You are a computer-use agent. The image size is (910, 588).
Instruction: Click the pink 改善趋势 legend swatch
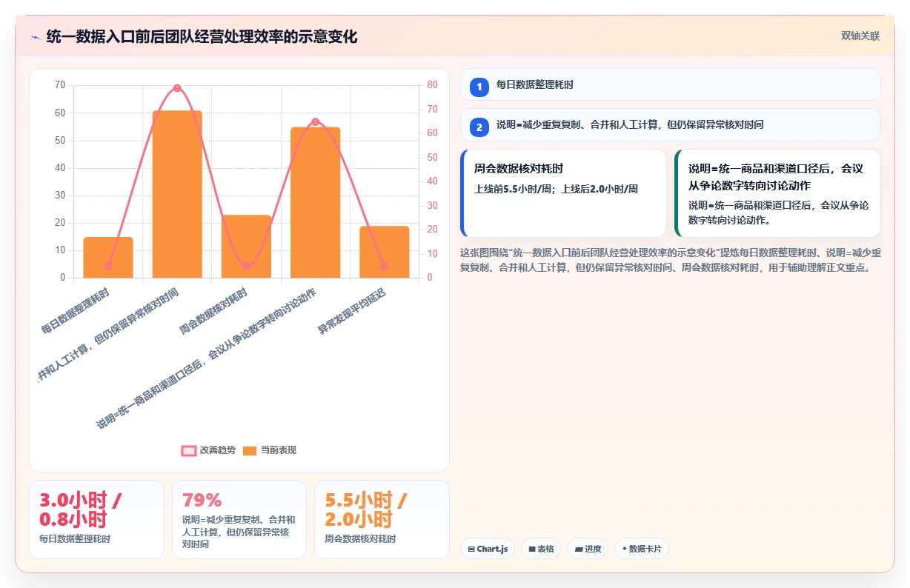[189, 451]
